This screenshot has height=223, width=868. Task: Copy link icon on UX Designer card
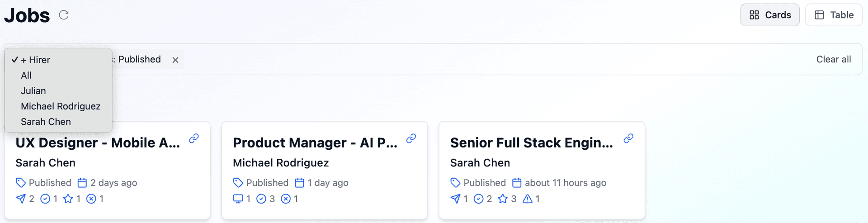click(x=194, y=138)
